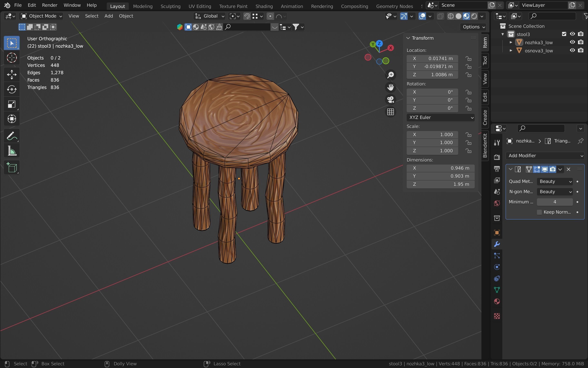Select the Annotate tool
The image size is (588, 368).
12,136
